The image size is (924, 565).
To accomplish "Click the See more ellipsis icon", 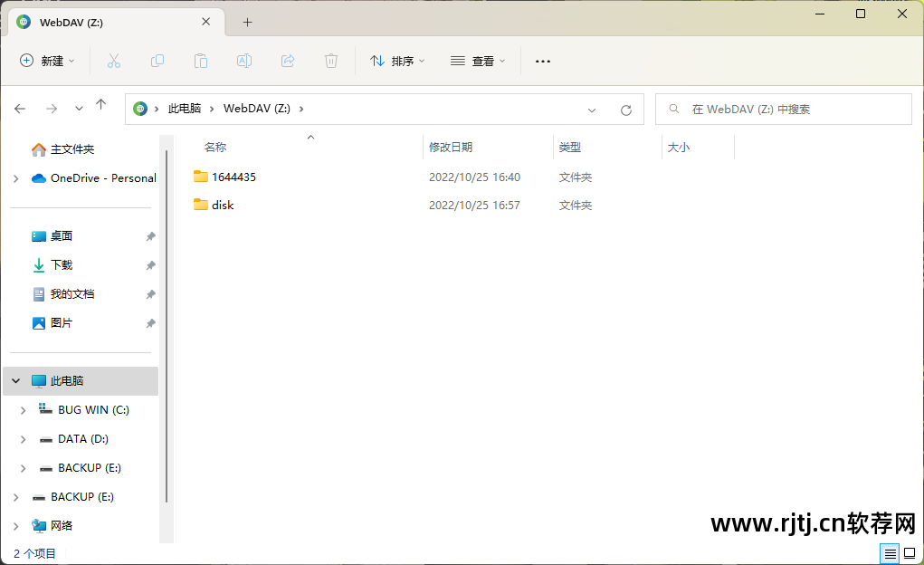I will point(542,61).
